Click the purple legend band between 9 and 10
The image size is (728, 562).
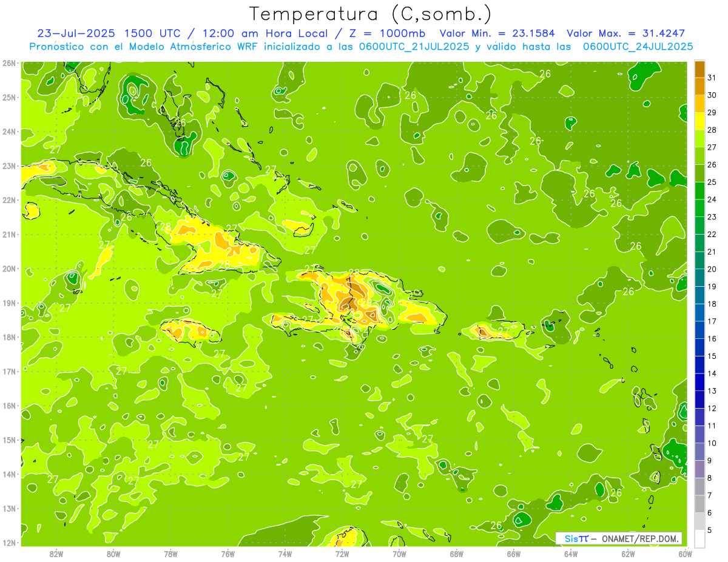(700, 452)
